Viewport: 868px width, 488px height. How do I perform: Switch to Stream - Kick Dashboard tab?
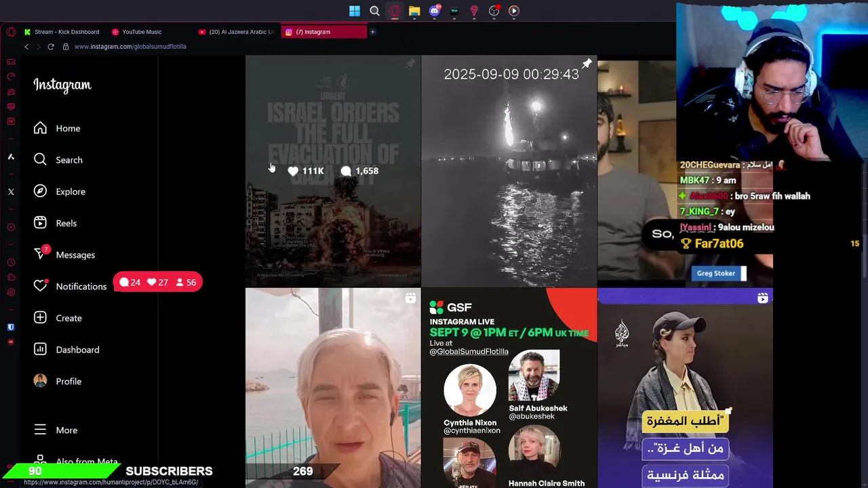coord(61,32)
